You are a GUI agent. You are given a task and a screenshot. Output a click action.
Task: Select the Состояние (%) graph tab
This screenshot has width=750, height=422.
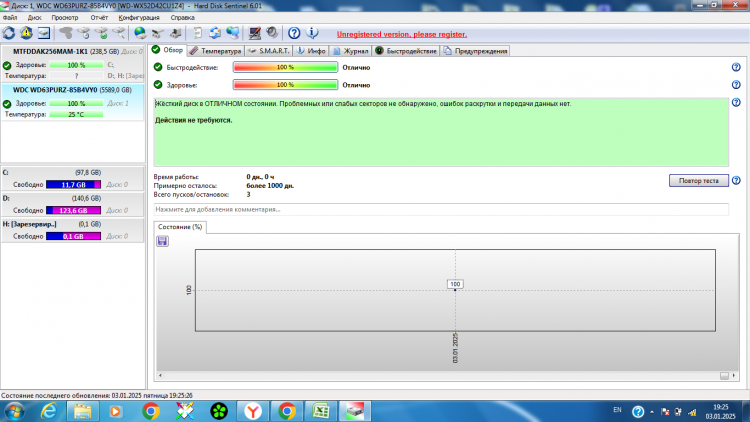(180, 227)
